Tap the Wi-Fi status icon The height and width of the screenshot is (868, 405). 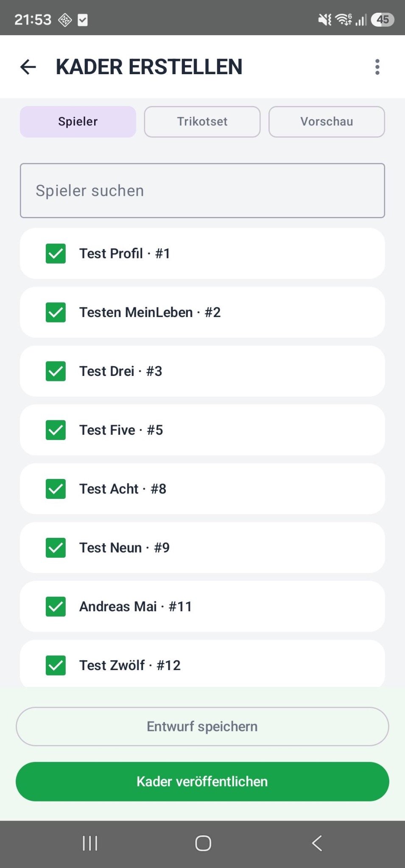344,19
